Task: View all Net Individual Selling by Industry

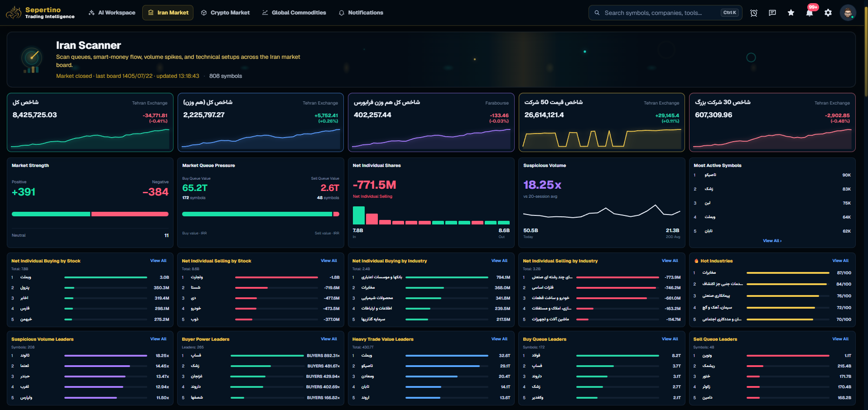Action: [x=670, y=261]
